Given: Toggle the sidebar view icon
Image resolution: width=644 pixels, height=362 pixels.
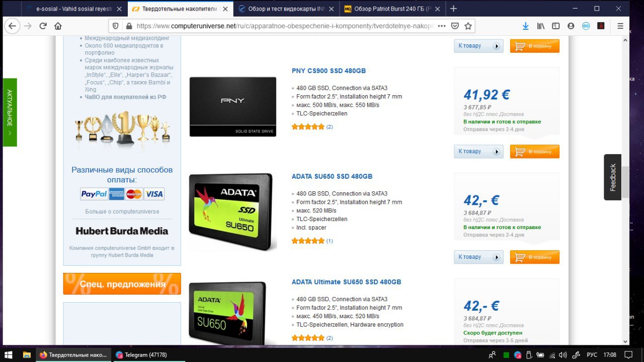Looking at the screenshot, I should pyautogui.click(x=556, y=26).
